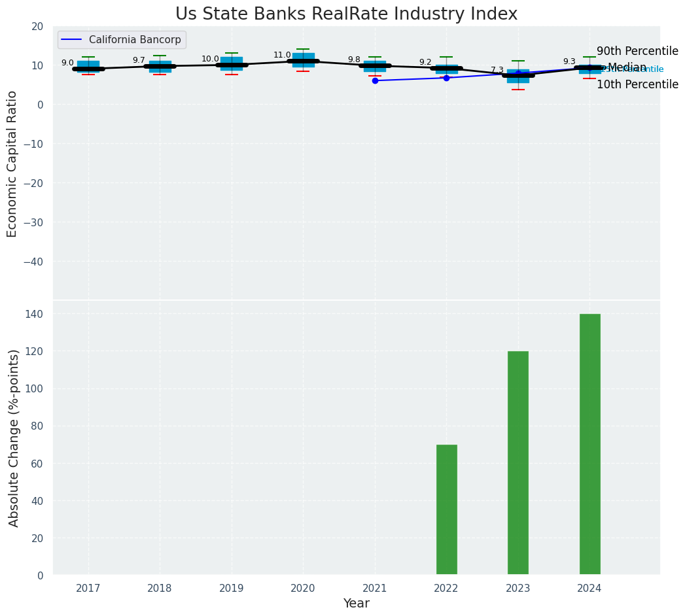Click California Bancorp's blue data point at 2022
Image resolution: width=685 pixels, height=616 pixels.
[x=446, y=78]
